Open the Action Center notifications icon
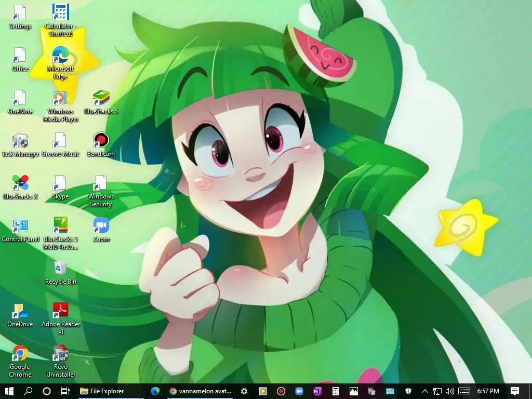532x399 pixels. pos(515,391)
